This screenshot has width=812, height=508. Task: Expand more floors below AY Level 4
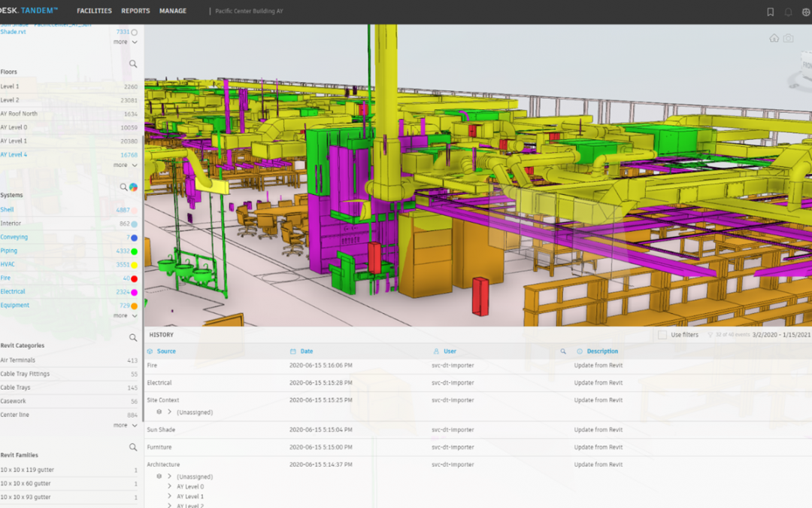tap(126, 166)
